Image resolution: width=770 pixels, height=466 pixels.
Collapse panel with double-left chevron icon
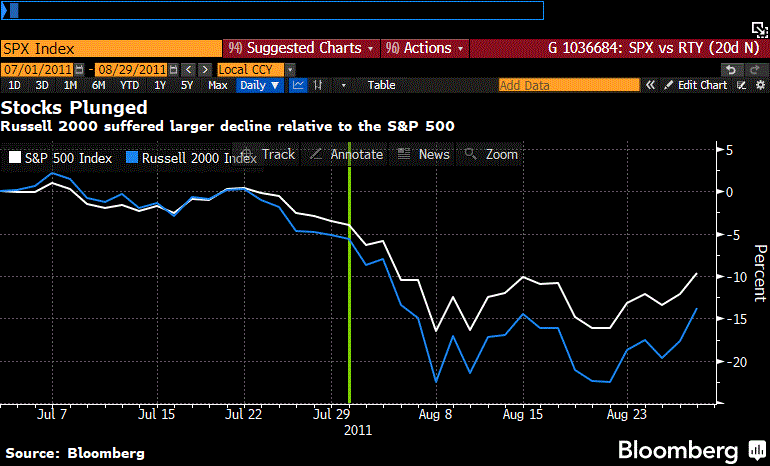(x=650, y=85)
